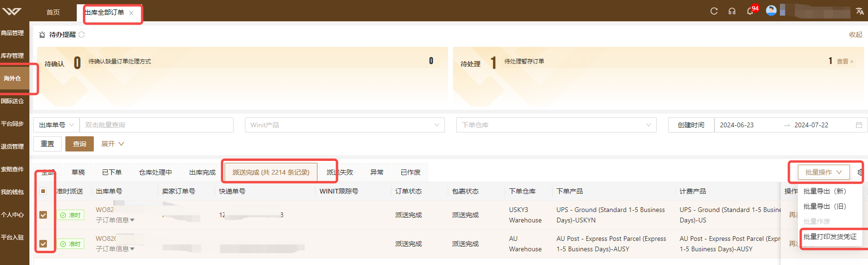Open the calendar icon in date range
Viewport: 868px width, 265px height.
click(x=859, y=125)
